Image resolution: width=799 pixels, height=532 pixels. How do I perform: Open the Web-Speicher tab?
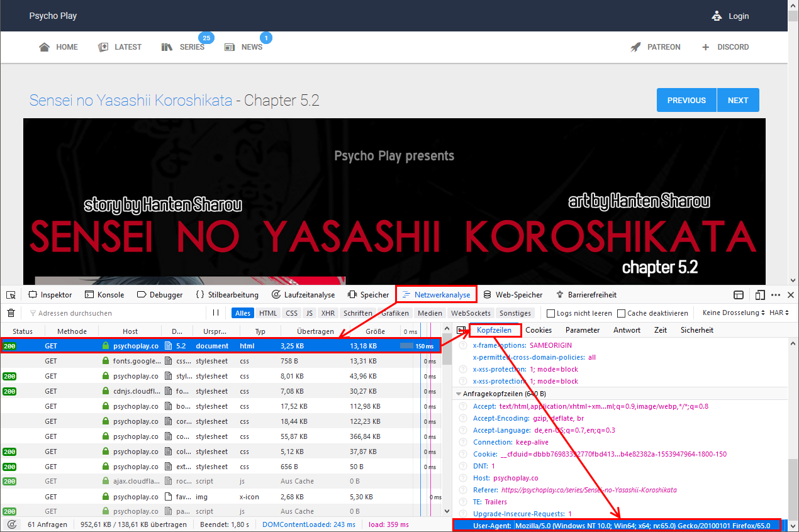(x=513, y=295)
